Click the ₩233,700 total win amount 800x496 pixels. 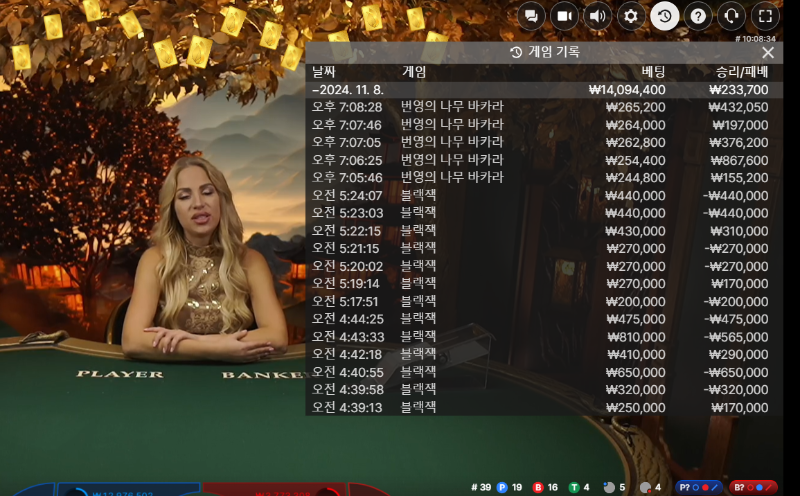click(739, 90)
